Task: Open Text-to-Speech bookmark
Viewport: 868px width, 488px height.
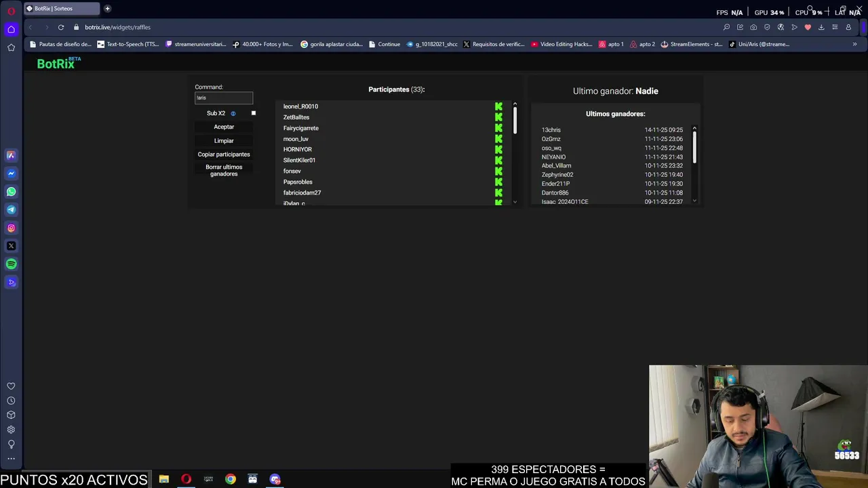Action: (128, 44)
